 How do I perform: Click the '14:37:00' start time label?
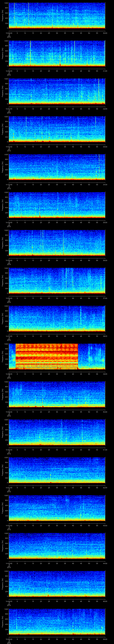click(9, 336)
